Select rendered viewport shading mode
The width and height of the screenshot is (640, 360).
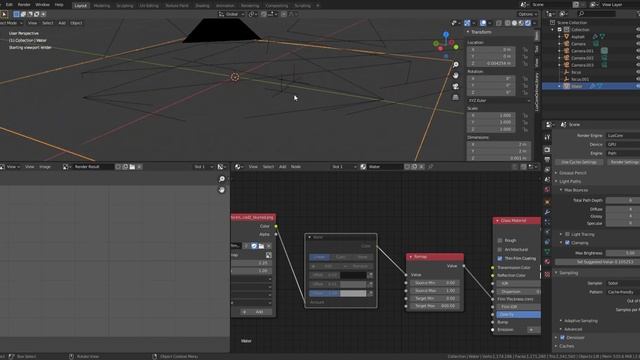[x=528, y=23]
